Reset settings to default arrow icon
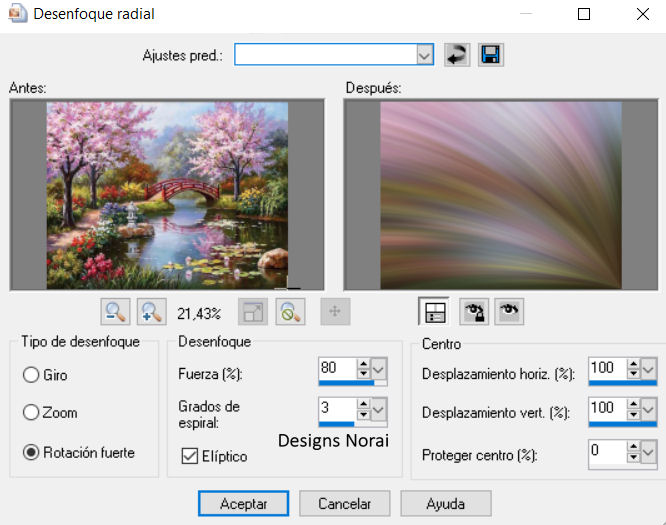666x525 pixels. pos(457,55)
